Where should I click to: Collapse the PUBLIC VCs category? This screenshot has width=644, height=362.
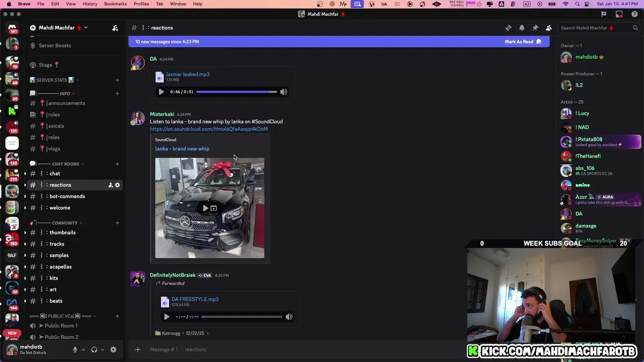(63, 316)
